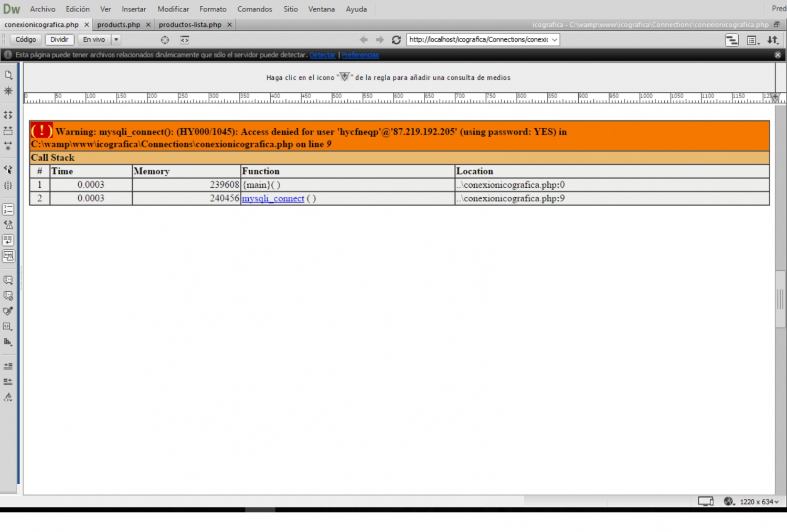Click the up-down arrows transfer icon
787x532 pixels.
[773, 40]
